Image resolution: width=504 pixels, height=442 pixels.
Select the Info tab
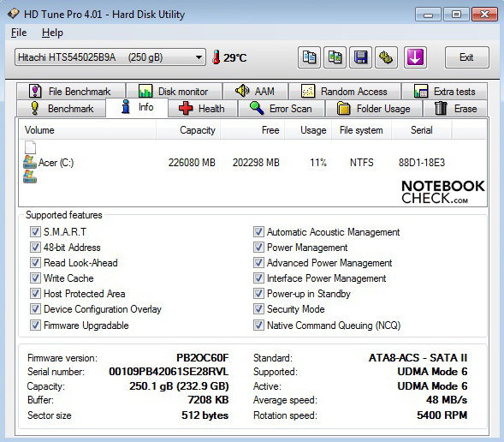point(137,107)
